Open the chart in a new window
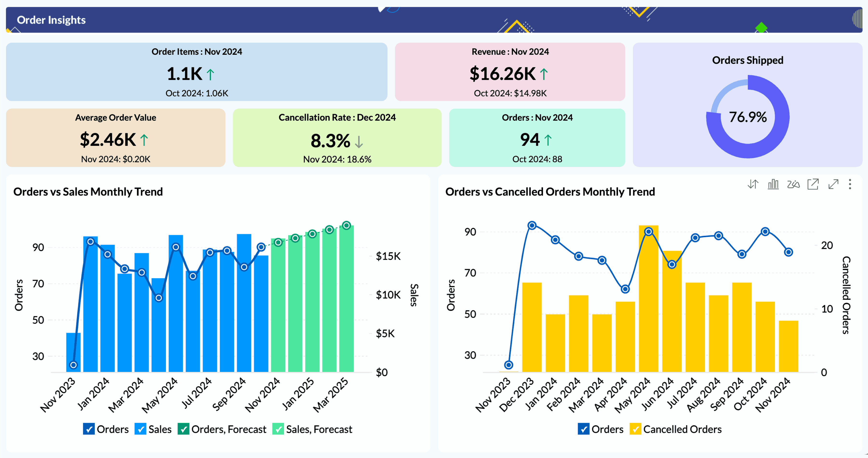 pyautogui.click(x=814, y=184)
